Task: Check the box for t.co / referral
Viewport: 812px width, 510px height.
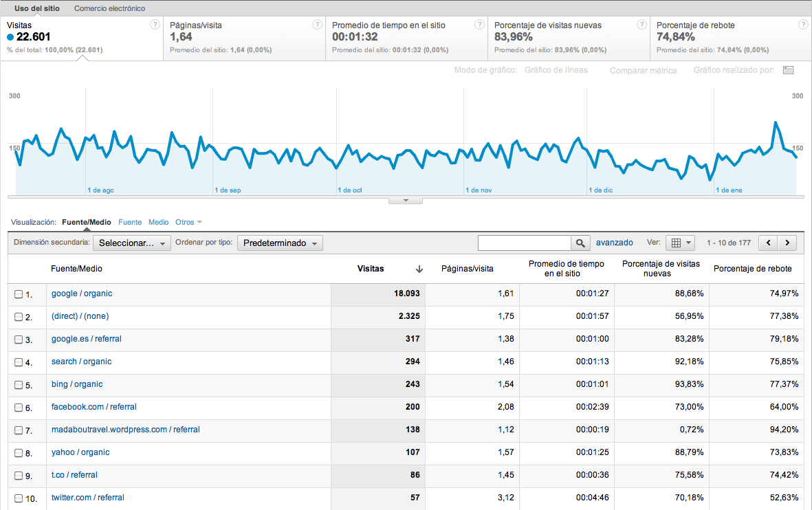Action: pyautogui.click(x=19, y=476)
